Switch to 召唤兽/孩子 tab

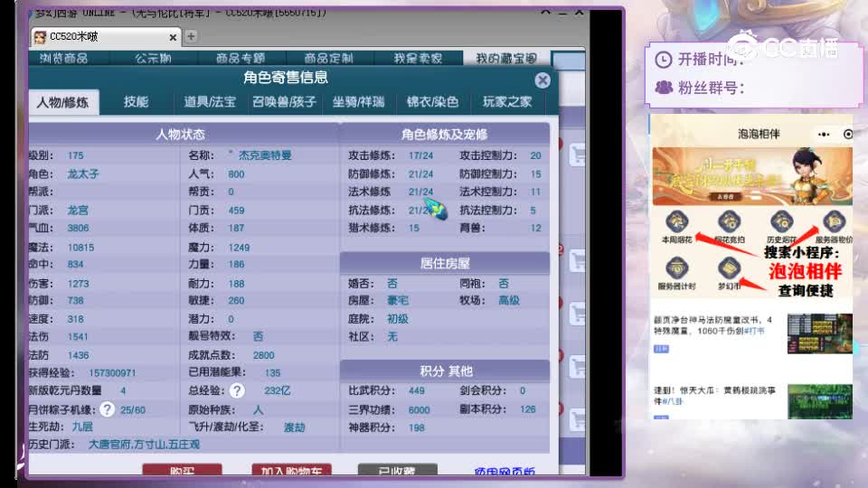pos(285,102)
